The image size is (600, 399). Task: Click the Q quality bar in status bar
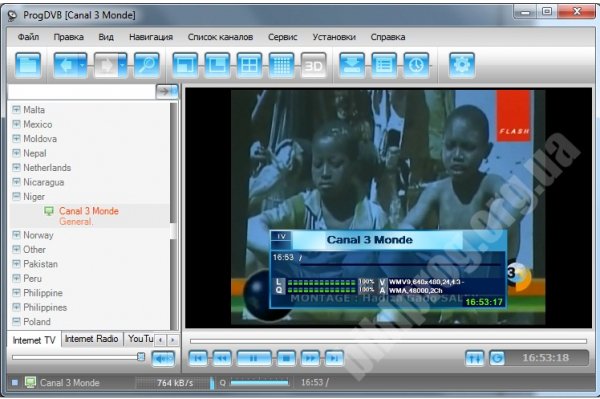259,382
